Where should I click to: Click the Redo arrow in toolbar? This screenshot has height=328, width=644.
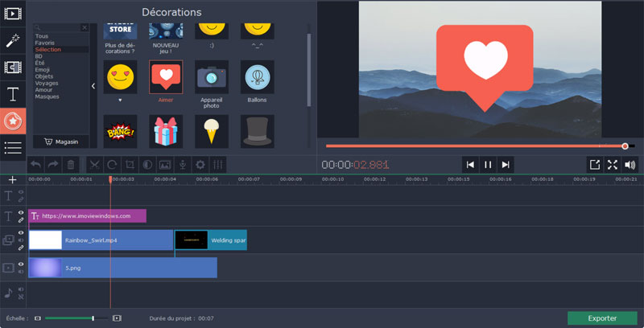pyautogui.click(x=53, y=165)
